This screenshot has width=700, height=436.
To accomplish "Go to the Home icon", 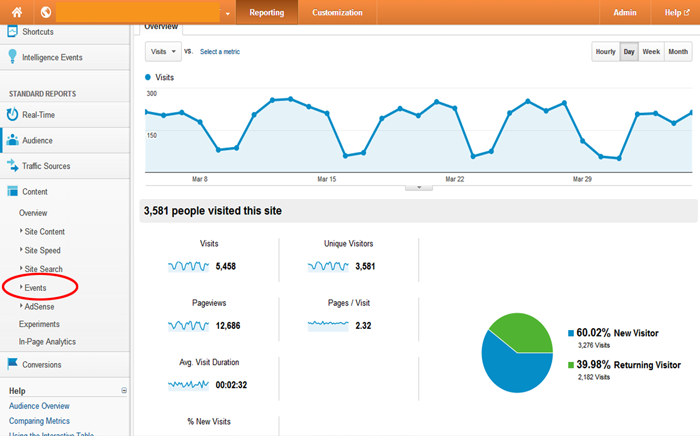I will pos(17,12).
